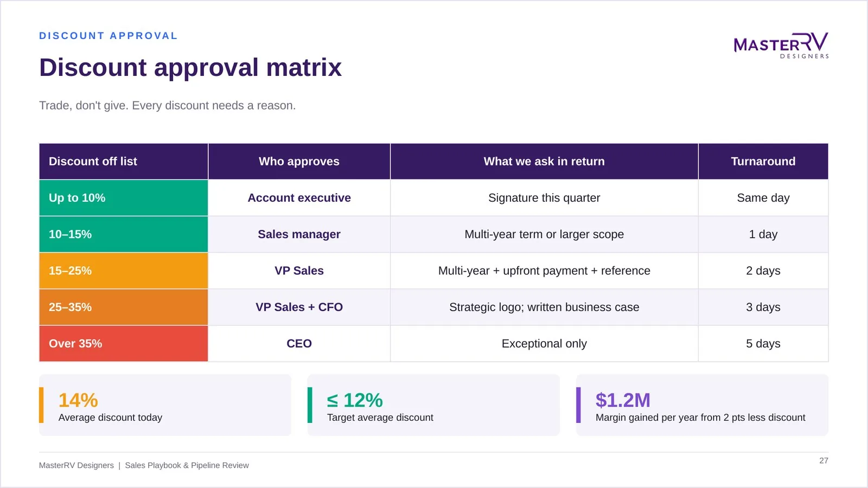Select the '10–15%' discount cell

(124, 234)
